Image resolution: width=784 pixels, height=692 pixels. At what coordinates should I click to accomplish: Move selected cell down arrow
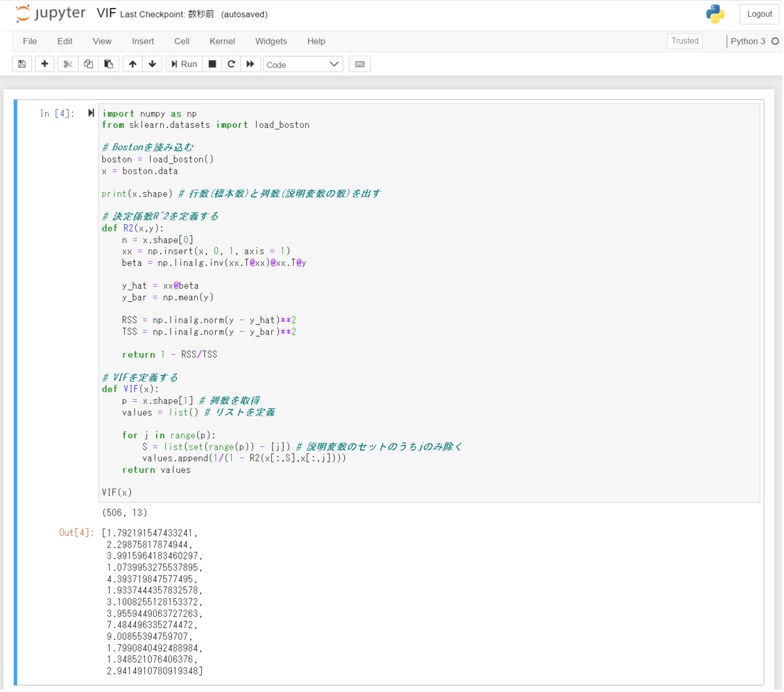tap(152, 64)
